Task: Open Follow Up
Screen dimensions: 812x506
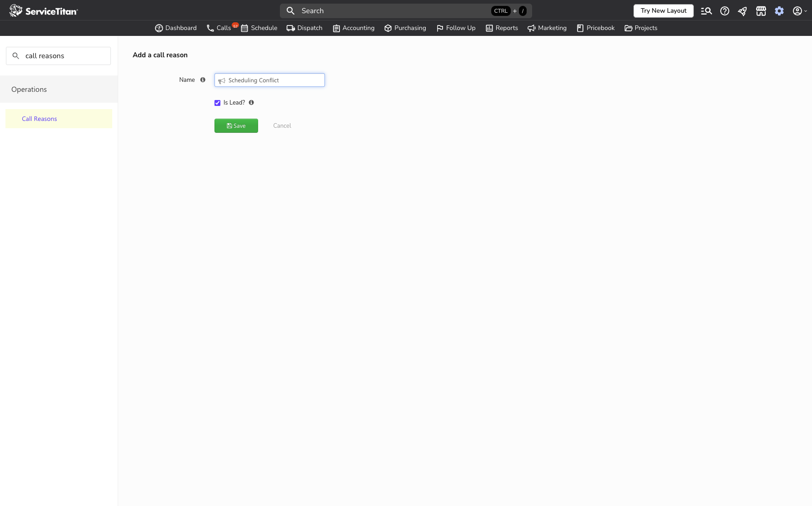Action: coord(456,28)
